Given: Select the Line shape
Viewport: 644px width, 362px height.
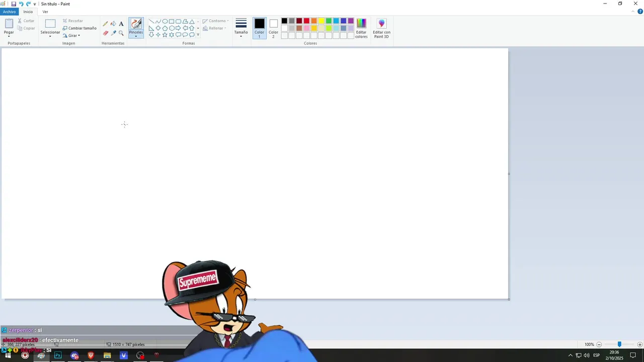Looking at the screenshot, I should coord(151,22).
